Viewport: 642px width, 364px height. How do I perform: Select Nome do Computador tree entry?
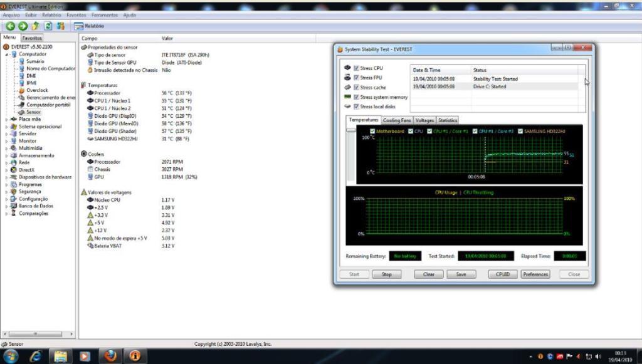click(x=51, y=69)
